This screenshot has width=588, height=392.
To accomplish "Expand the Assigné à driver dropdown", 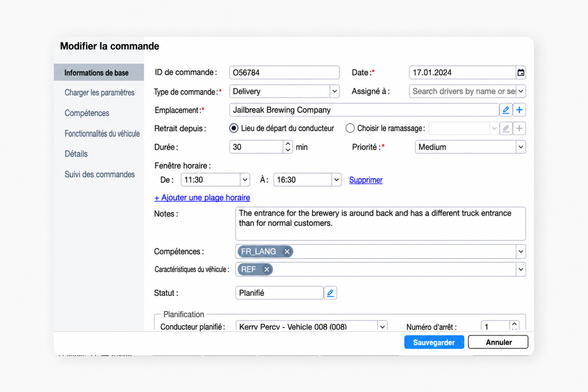I will [521, 91].
